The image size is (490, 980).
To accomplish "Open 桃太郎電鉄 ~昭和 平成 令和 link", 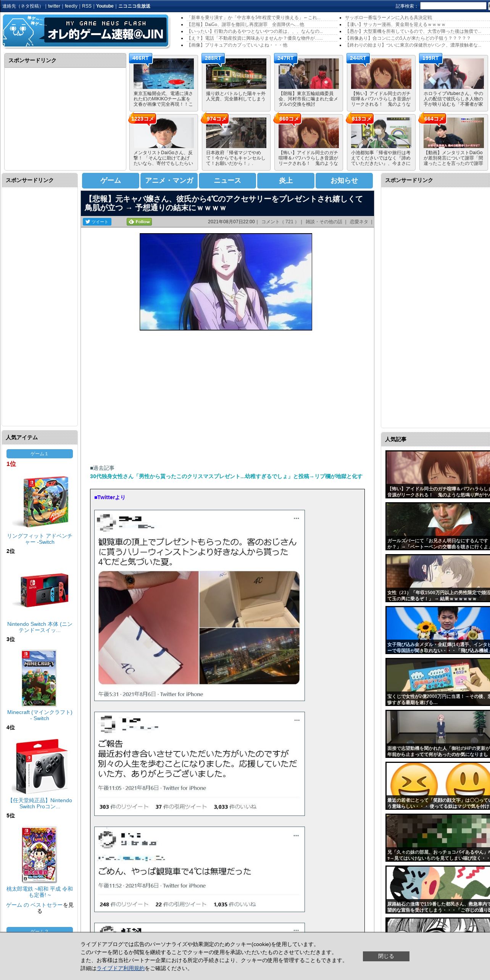I will tap(40, 891).
